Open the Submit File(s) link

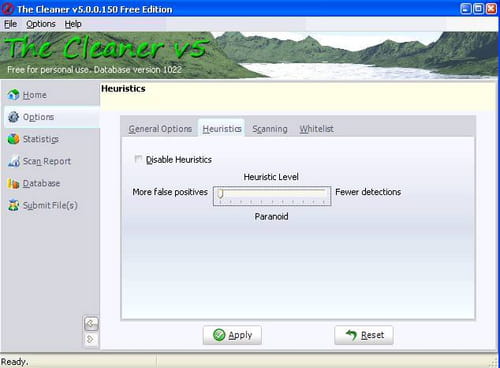(x=50, y=205)
